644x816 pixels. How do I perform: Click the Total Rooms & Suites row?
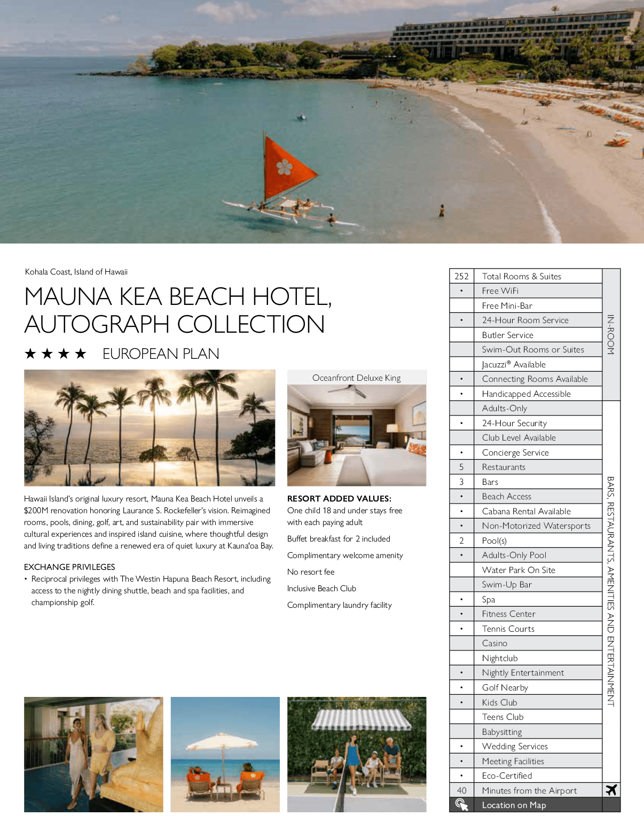(526, 276)
